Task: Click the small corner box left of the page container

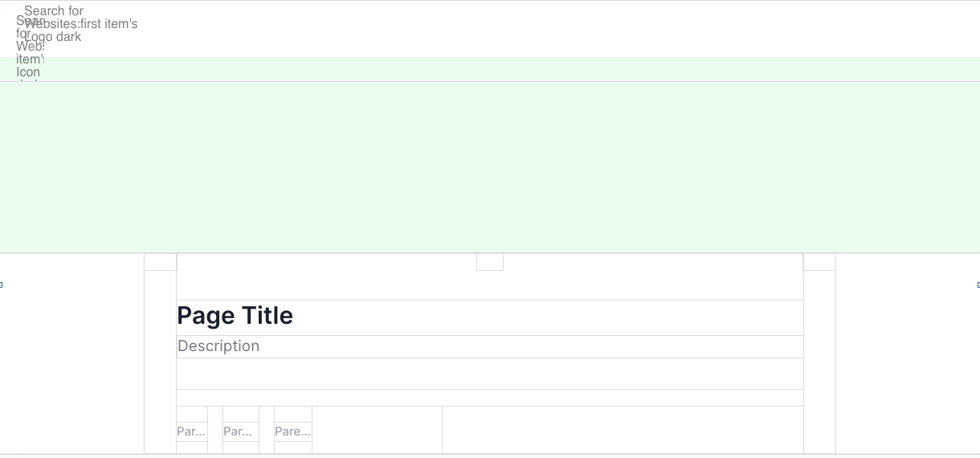Action: click(x=160, y=262)
